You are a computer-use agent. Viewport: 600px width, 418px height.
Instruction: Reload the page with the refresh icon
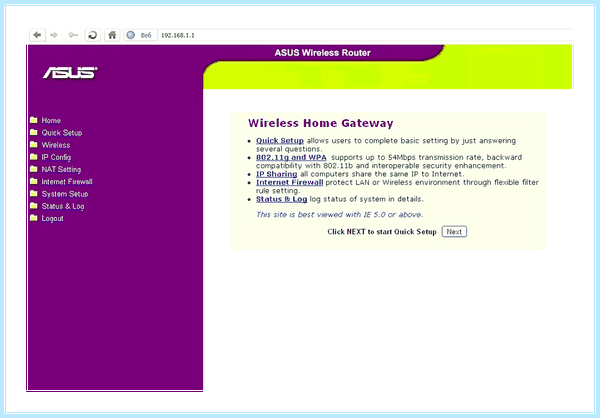point(93,35)
